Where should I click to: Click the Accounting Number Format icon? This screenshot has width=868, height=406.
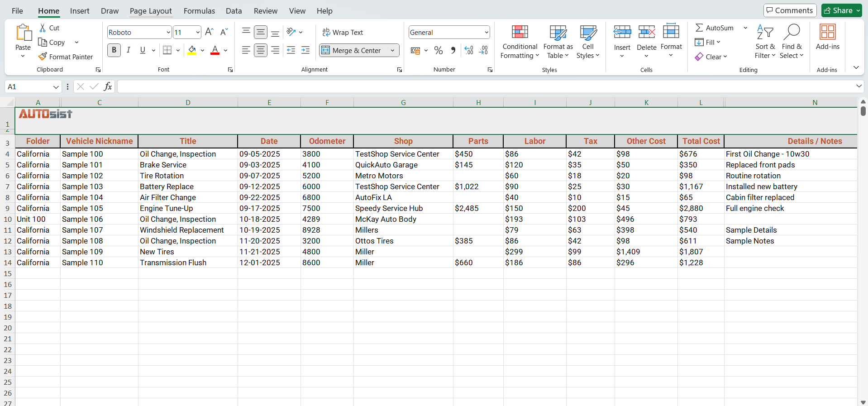[415, 50]
